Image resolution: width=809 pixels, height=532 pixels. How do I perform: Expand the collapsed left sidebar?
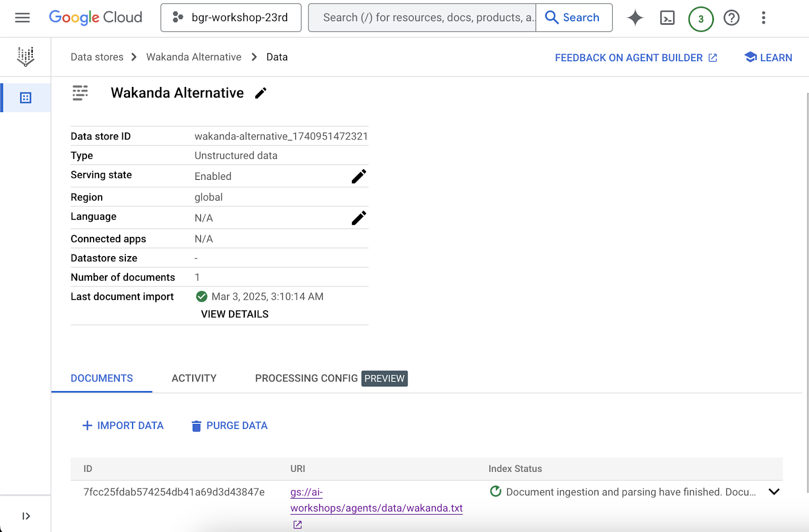click(x=26, y=516)
